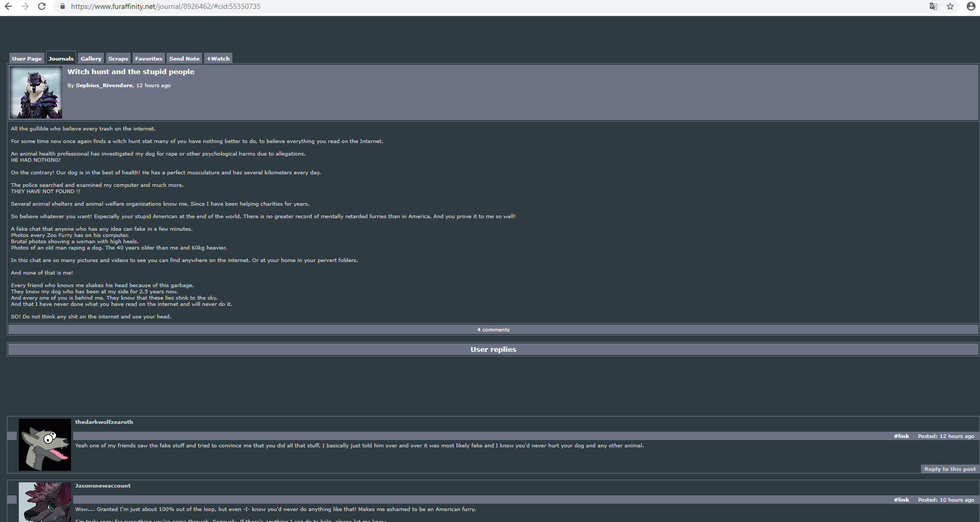980x522 pixels.
Task: Click the line 'THEY HAVE NOT FOUND !!'
Action: [x=45, y=191]
